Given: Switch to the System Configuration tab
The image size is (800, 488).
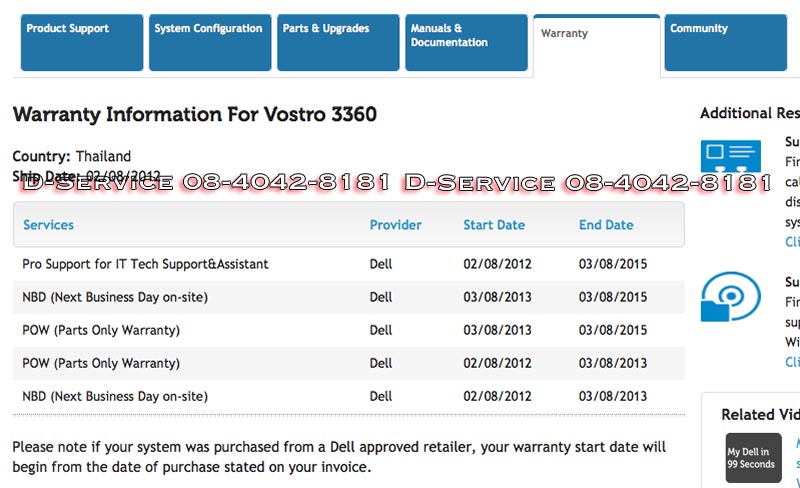Looking at the screenshot, I should (209, 42).
